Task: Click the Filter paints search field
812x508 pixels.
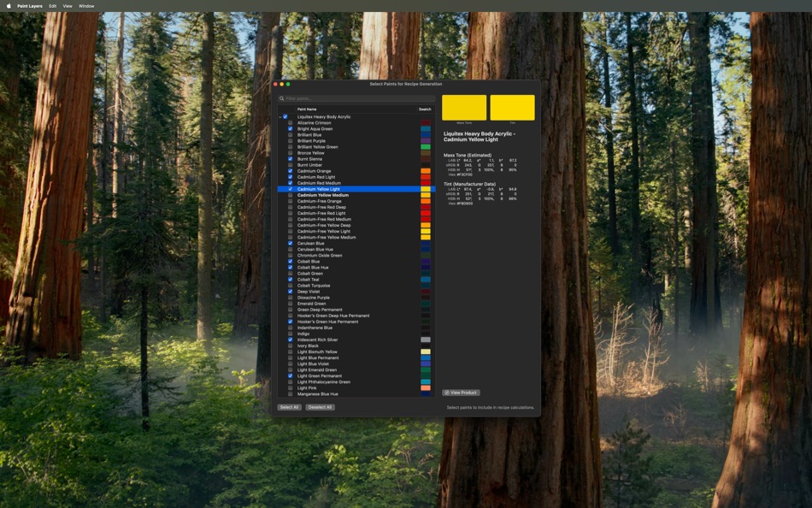Action: 356,98
